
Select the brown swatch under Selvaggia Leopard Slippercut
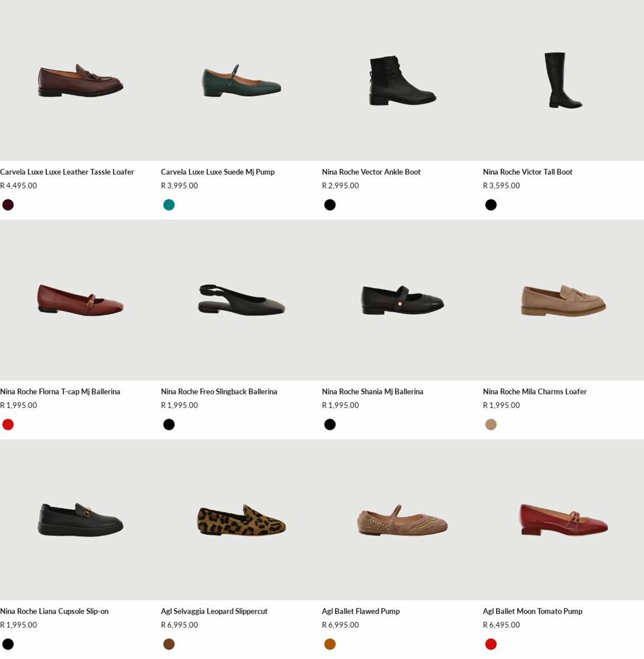click(x=169, y=645)
